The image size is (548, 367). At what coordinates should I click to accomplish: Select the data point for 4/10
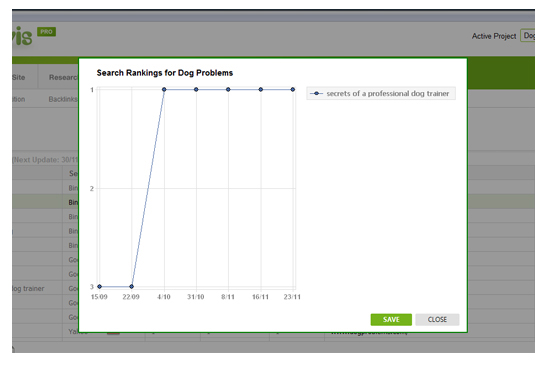coord(164,89)
